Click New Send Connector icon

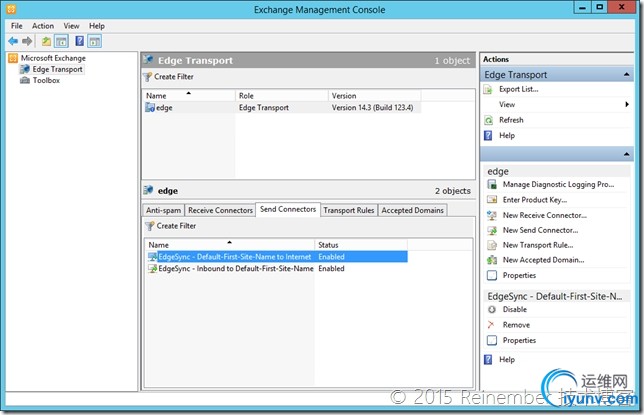click(x=492, y=231)
